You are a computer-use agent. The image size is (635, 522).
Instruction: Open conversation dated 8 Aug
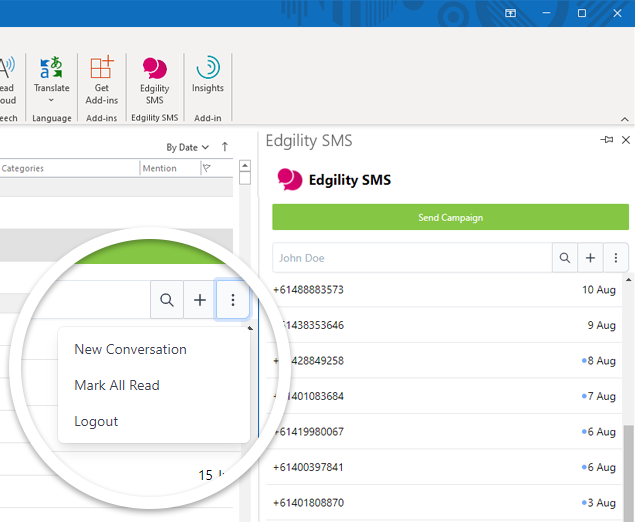point(444,360)
